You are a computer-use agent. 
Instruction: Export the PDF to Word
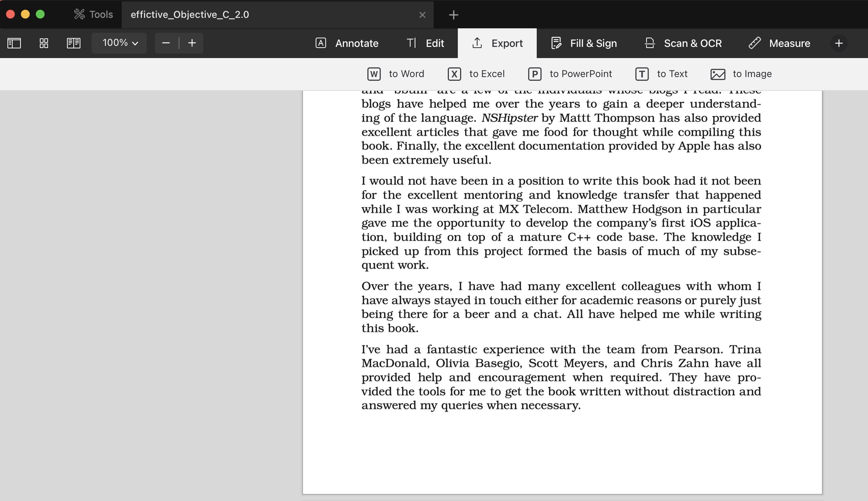coord(396,74)
